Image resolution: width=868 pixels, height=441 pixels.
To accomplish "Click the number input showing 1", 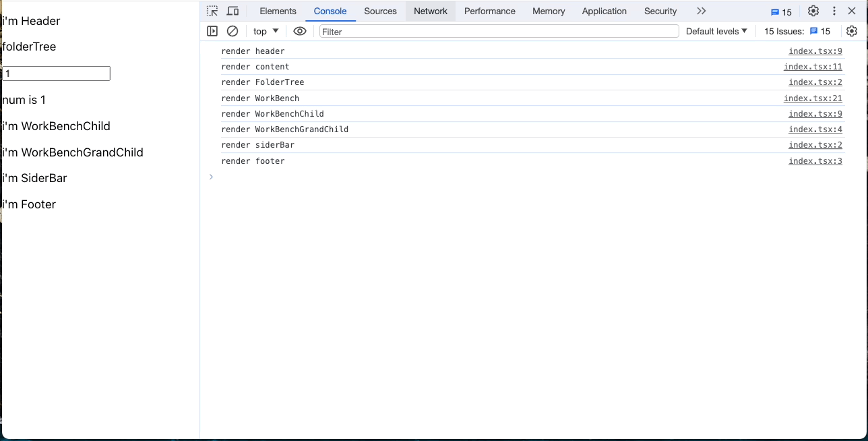I will click(x=56, y=73).
